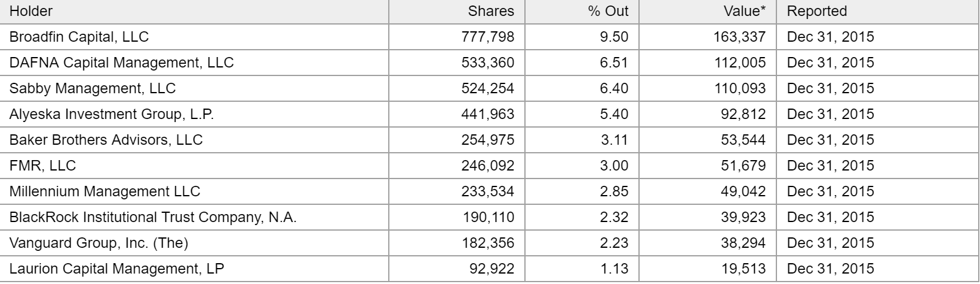Select DAFNA Capital Management, LLC
This screenshot has height=284, width=980.
tap(121, 63)
